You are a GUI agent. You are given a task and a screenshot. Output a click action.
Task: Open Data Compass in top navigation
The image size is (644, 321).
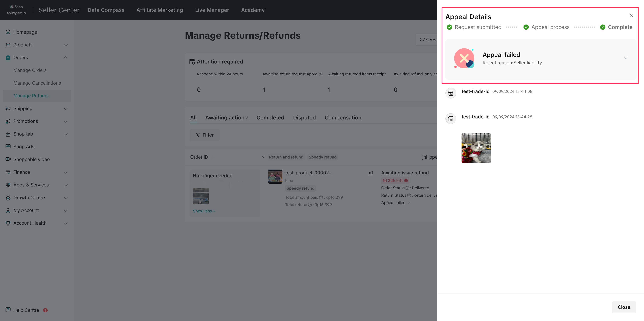106,10
